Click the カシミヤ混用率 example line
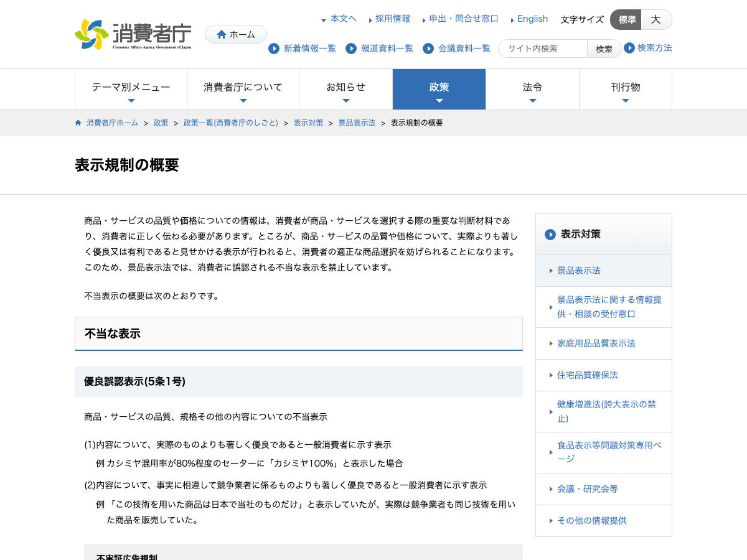This screenshot has height=560, width=747. tap(250, 464)
